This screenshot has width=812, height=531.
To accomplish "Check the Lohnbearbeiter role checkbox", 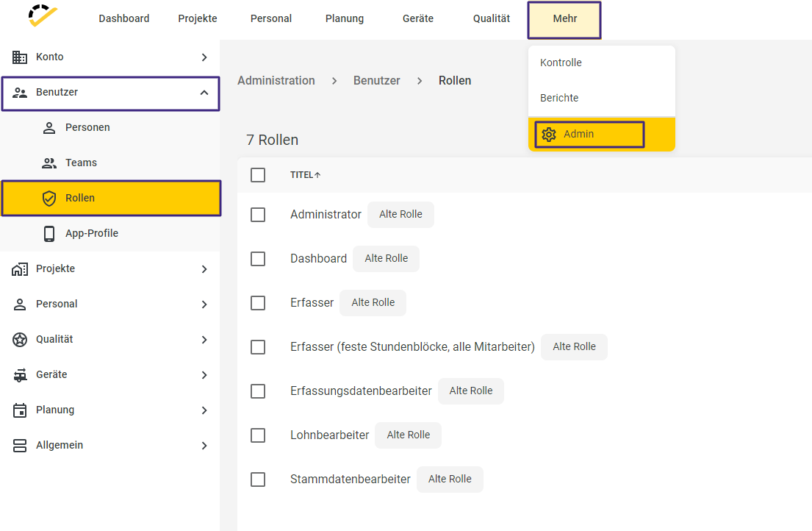I will tap(258, 435).
